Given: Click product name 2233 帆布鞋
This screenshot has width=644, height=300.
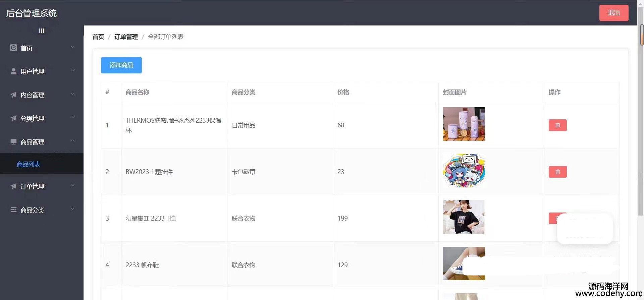Looking at the screenshot, I should [142, 265].
